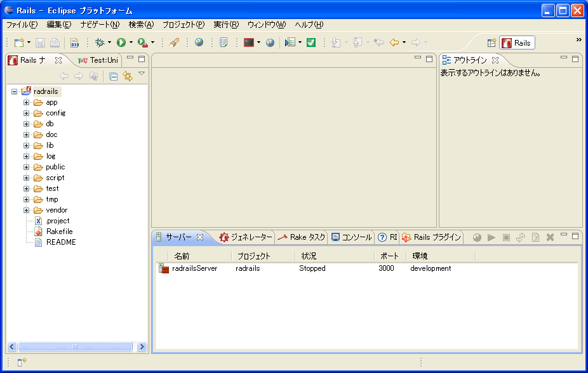Open the Debug dropdown arrow
Screen dimensions: 588x373
point(109,43)
